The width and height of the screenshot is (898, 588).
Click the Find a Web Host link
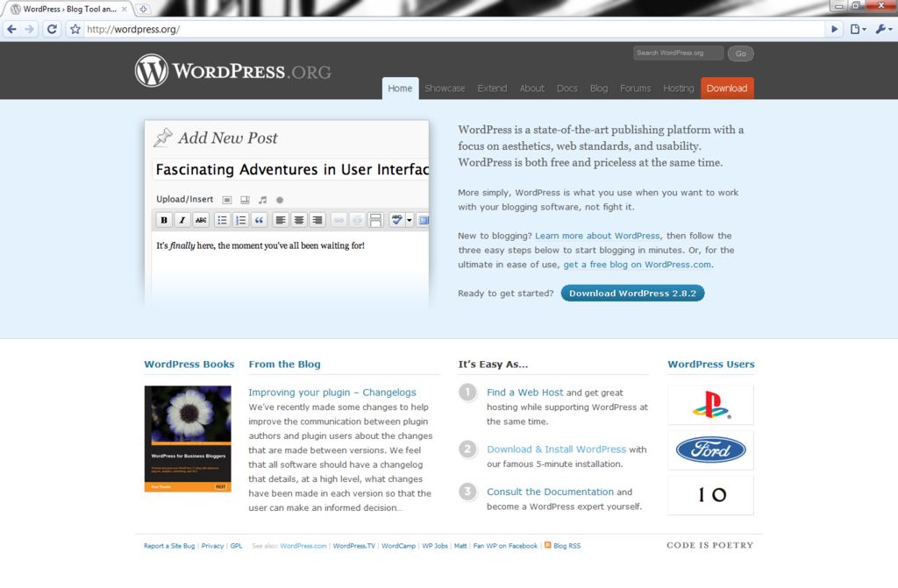point(524,393)
